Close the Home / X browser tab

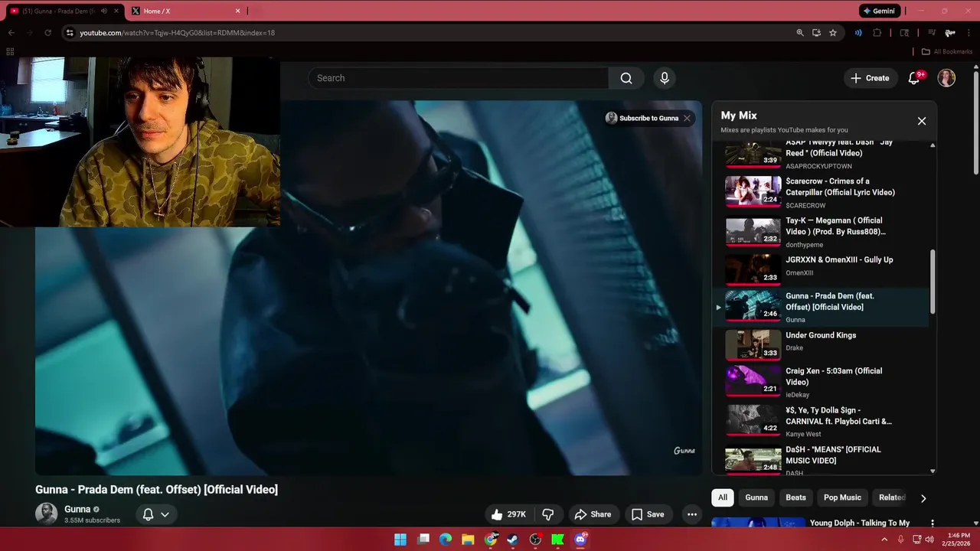[x=237, y=11]
